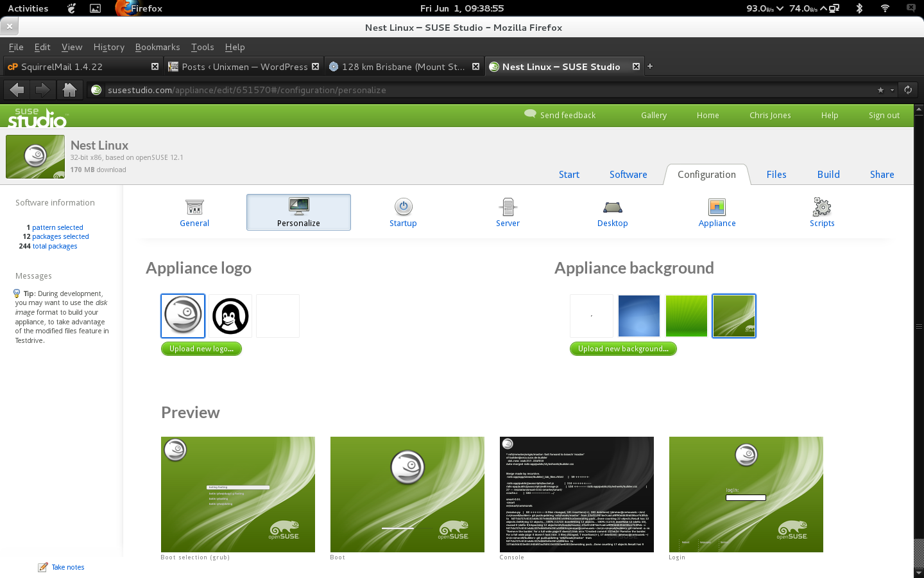The image size is (924, 578).
Task: Reload the current page
Action: coord(908,90)
